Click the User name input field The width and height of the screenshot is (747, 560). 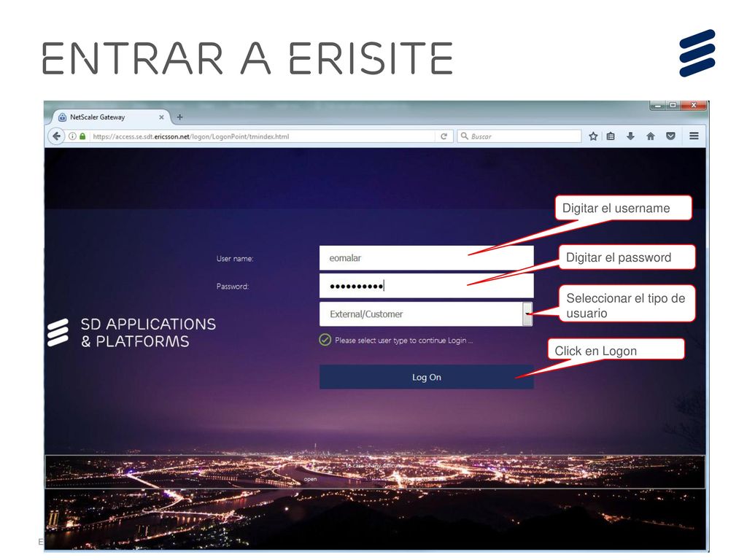point(426,257)
